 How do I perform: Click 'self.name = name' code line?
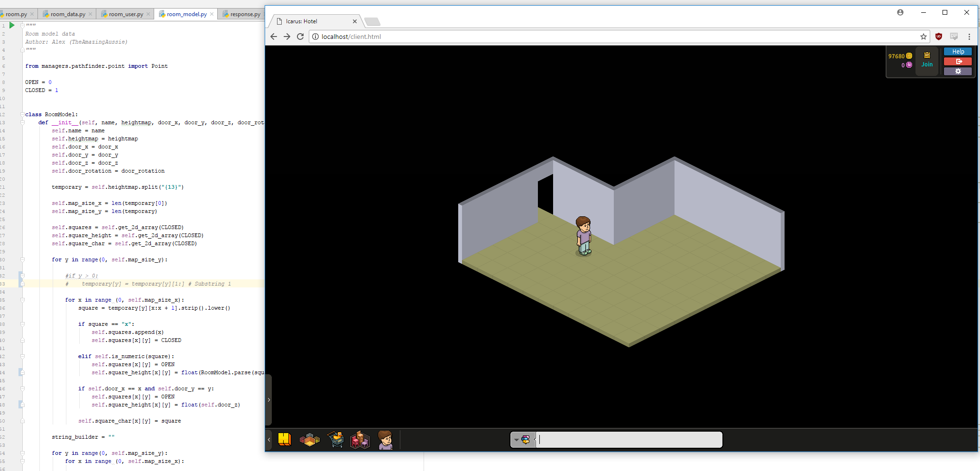78,130
